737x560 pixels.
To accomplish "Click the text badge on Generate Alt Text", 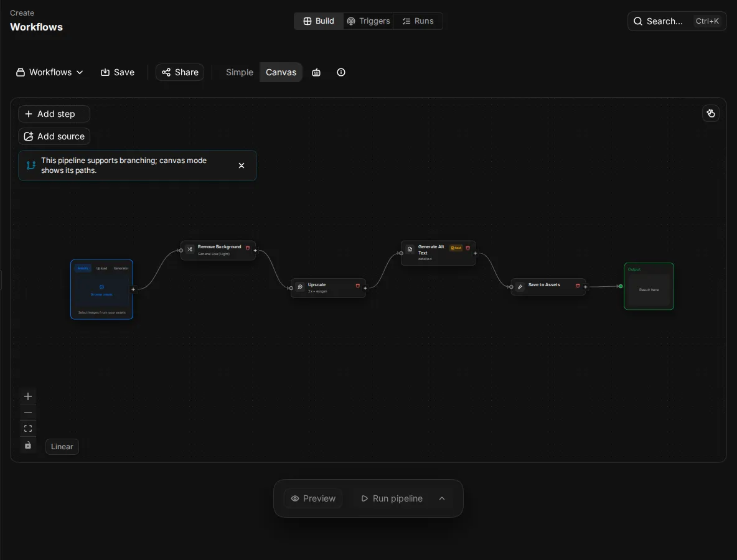I will point(456,248).
